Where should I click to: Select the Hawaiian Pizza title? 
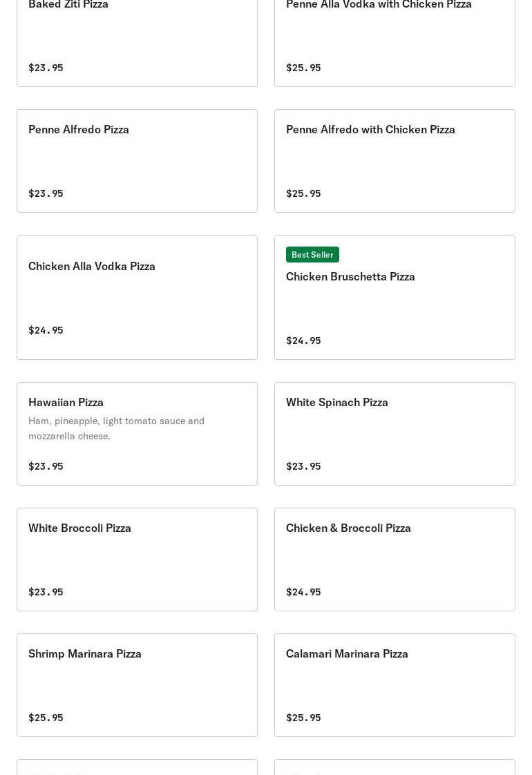(x=66, y=402)
